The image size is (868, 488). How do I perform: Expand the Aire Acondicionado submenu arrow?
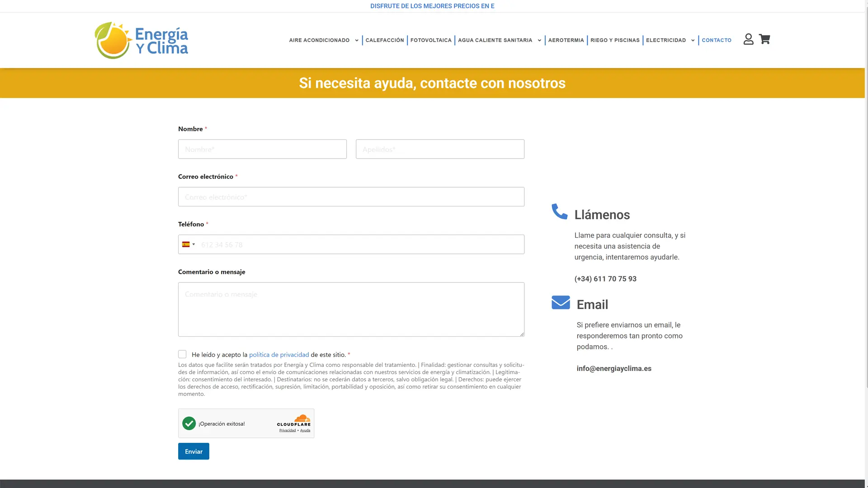pos(357,41)
